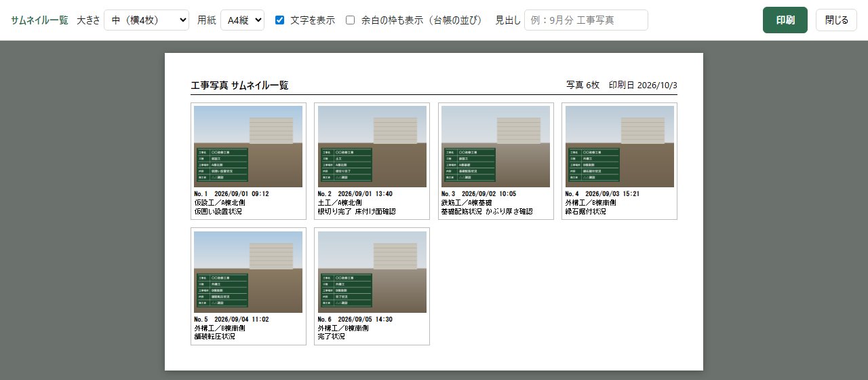Viewport: 868px width, 380px height.
Task: Uncheck the 文字を表示 checkbox
Action: 279,20
